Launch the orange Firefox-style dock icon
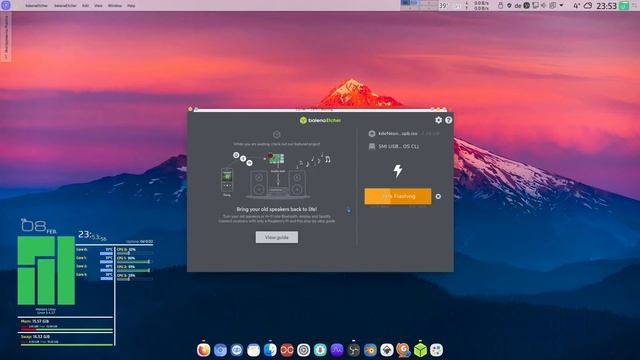The width and height of the screenshot is (640, 360). [203, 350]
